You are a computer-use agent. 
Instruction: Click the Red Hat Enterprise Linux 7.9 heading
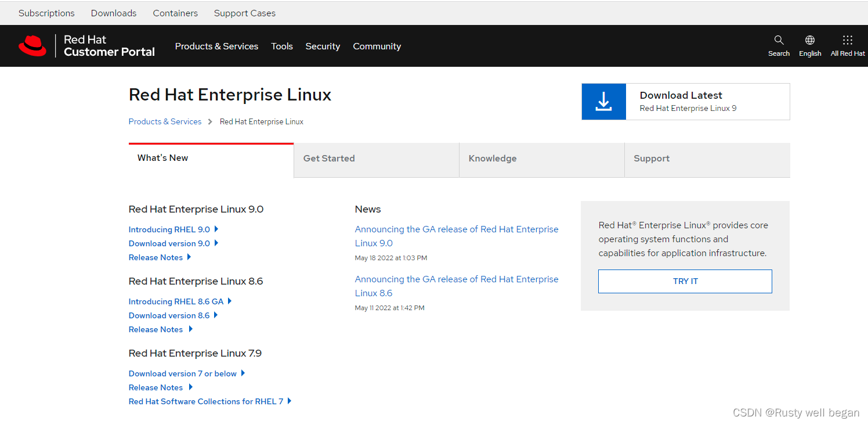195,353
